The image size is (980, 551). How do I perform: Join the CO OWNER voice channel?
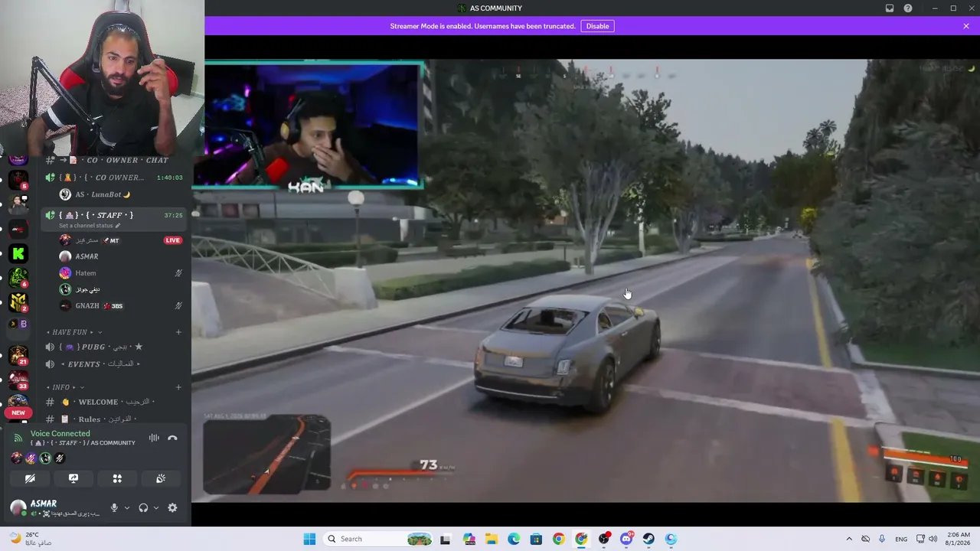(x=115, y=178)
